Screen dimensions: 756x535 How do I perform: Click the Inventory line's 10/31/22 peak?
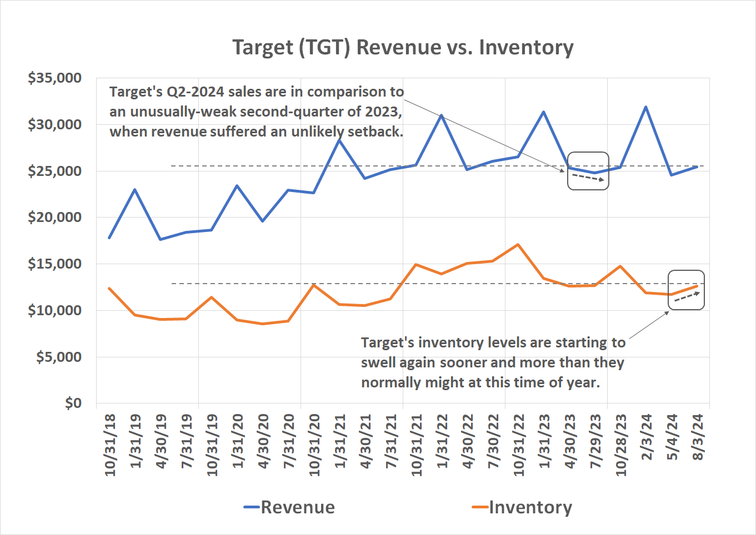click(517, 244)
